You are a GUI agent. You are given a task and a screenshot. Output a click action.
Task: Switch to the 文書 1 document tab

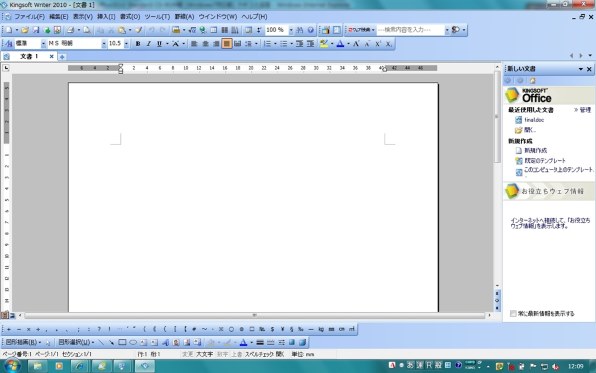[29, 57]
